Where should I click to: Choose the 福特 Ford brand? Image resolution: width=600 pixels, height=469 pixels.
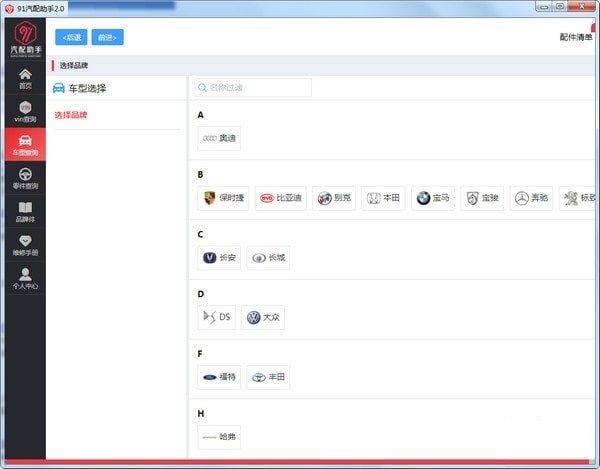[219, 377]
